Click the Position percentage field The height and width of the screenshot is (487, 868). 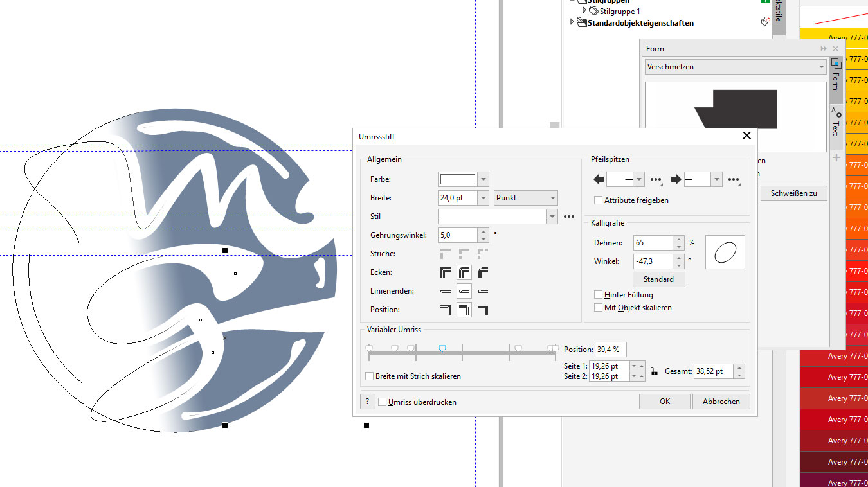[x=611, y=350]
